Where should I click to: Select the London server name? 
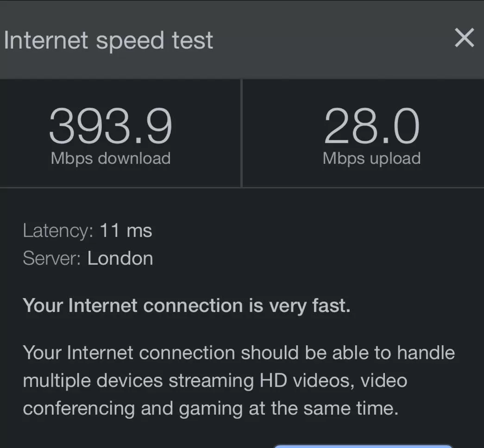pyautogui.click(x=120, y=258)
